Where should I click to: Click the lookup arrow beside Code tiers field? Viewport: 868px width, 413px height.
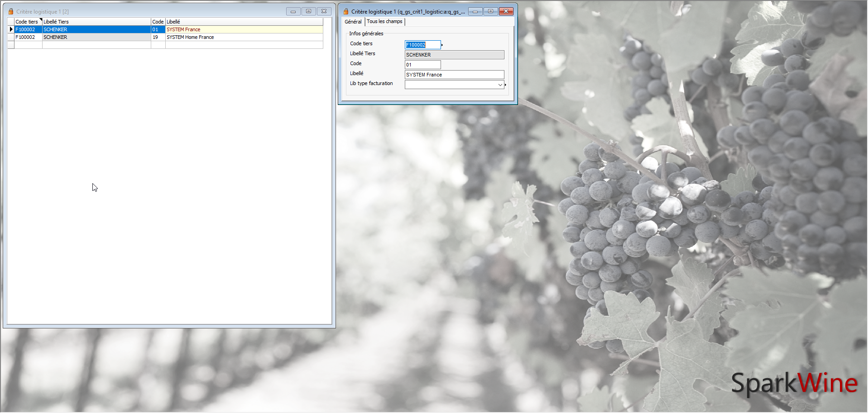click(442, 45)
